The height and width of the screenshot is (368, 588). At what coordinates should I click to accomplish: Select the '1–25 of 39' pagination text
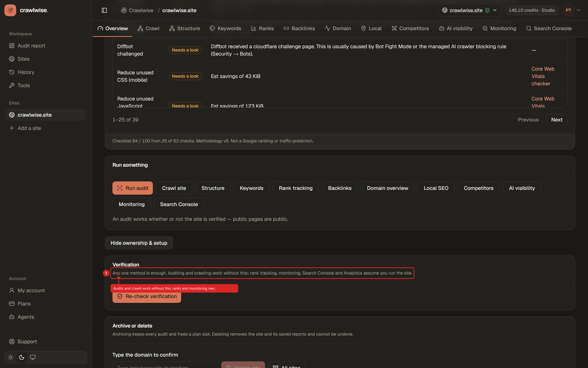[125, 120]
